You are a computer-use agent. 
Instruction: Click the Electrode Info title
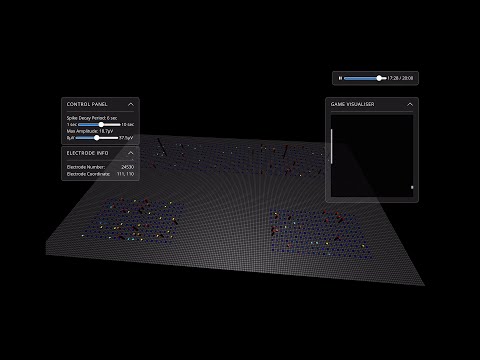point(87,153)
